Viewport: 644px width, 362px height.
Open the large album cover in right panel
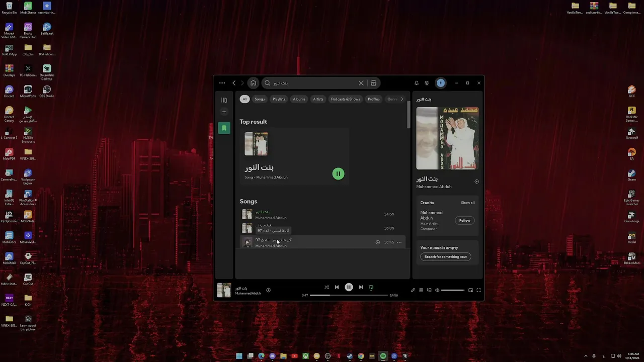(x=447, y=138)
